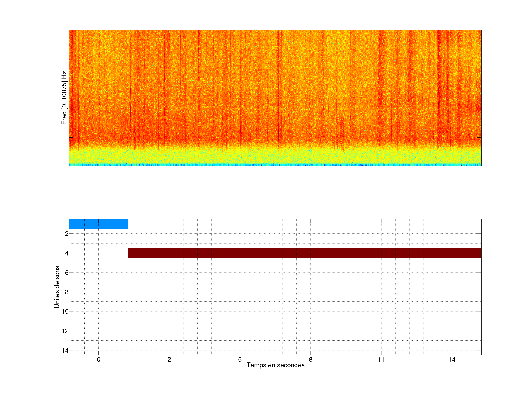Viewport: 532px width, 399px height.
Task: Click x-axis tick label 2
Action: pos(169,359)
